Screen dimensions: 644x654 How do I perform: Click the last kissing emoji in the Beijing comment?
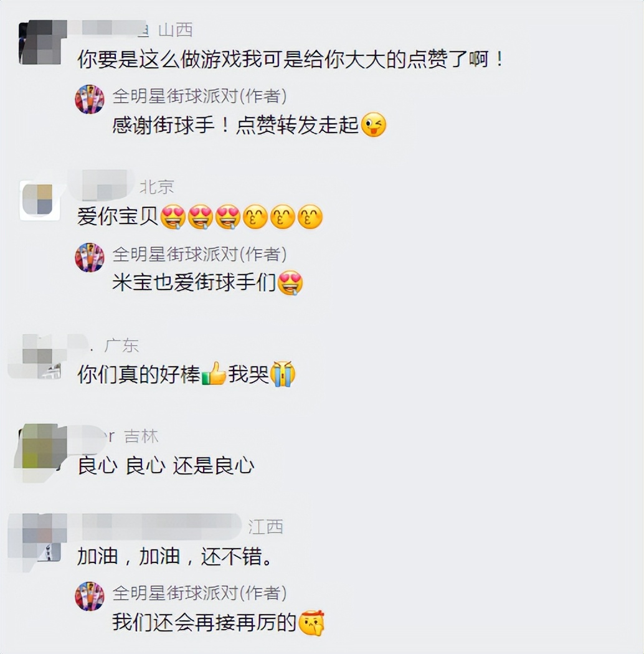[310, 217]
